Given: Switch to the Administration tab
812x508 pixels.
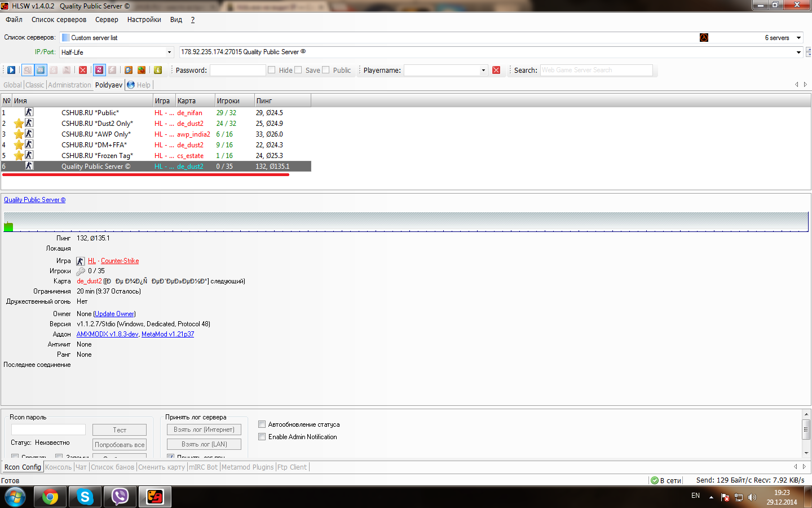Looking at the screenshot, I should click(x=70, y=85).
